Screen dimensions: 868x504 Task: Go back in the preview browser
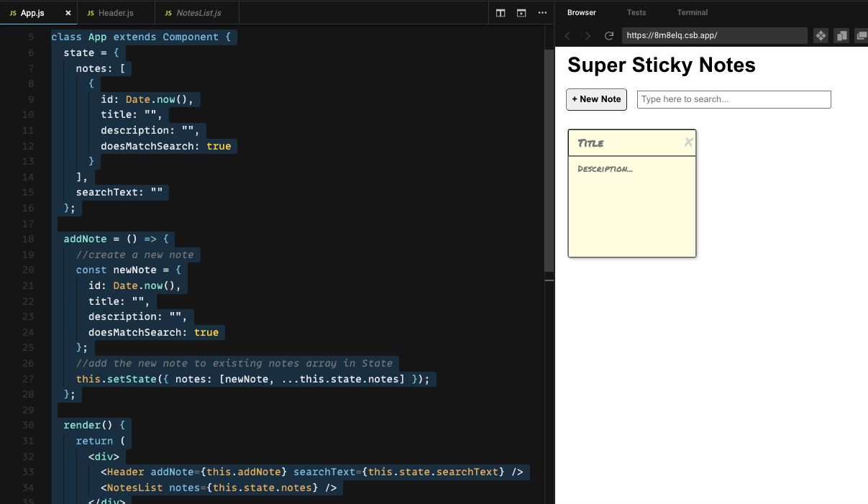tap(567, 35)
